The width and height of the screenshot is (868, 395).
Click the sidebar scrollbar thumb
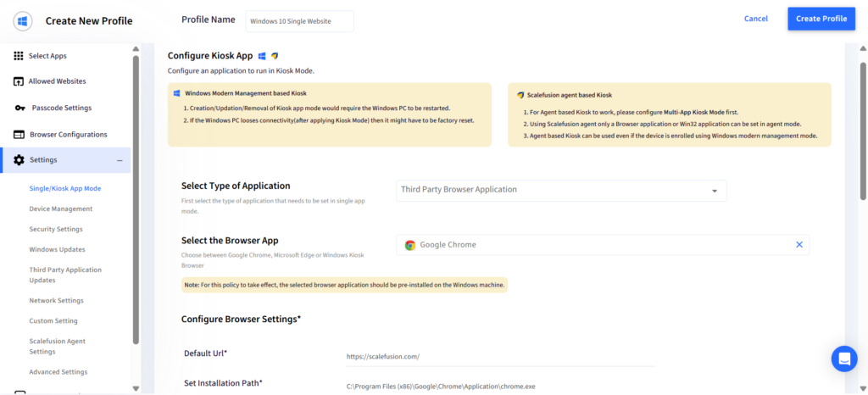coord(136,199)
